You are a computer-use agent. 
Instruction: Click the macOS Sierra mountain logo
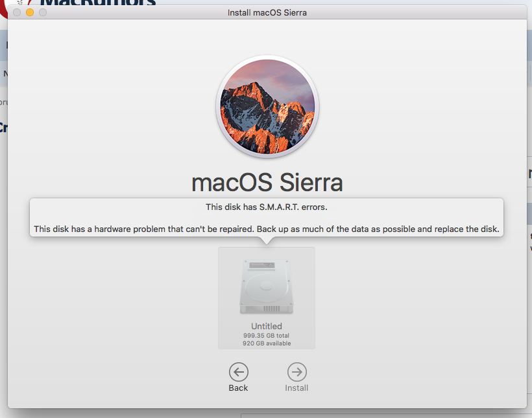click(267, 106)
